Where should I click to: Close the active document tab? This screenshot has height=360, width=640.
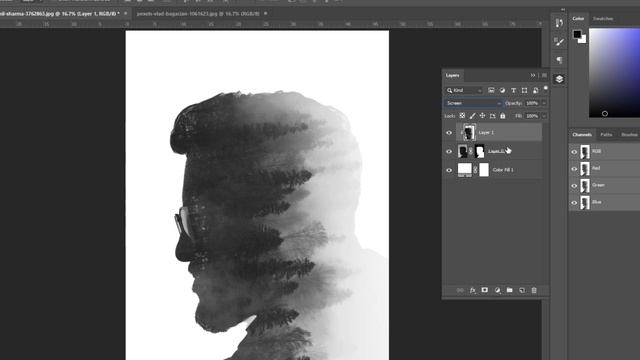pyautogui.click(x=126, y=13)
